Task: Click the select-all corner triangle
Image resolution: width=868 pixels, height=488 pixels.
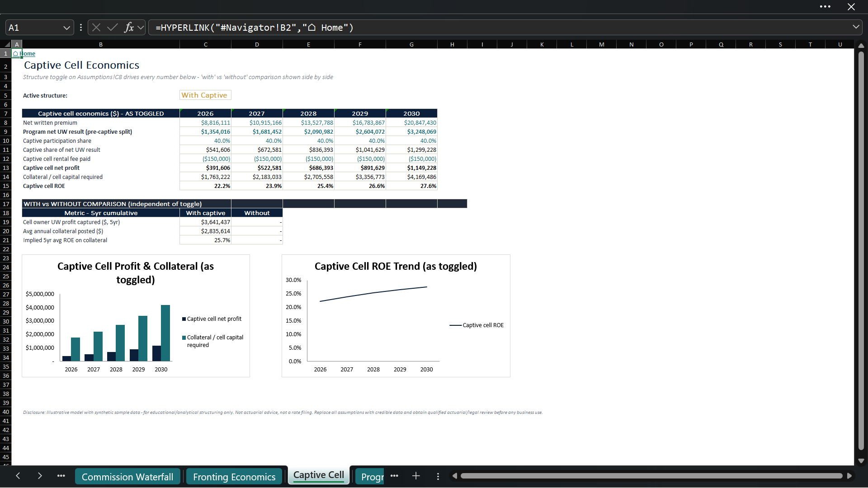Action: (7, 44)
